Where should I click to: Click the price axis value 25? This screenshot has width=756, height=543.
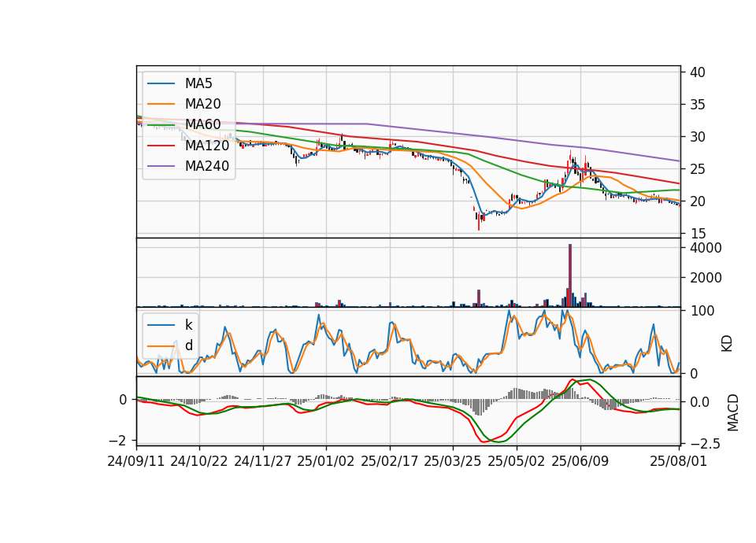698,170
